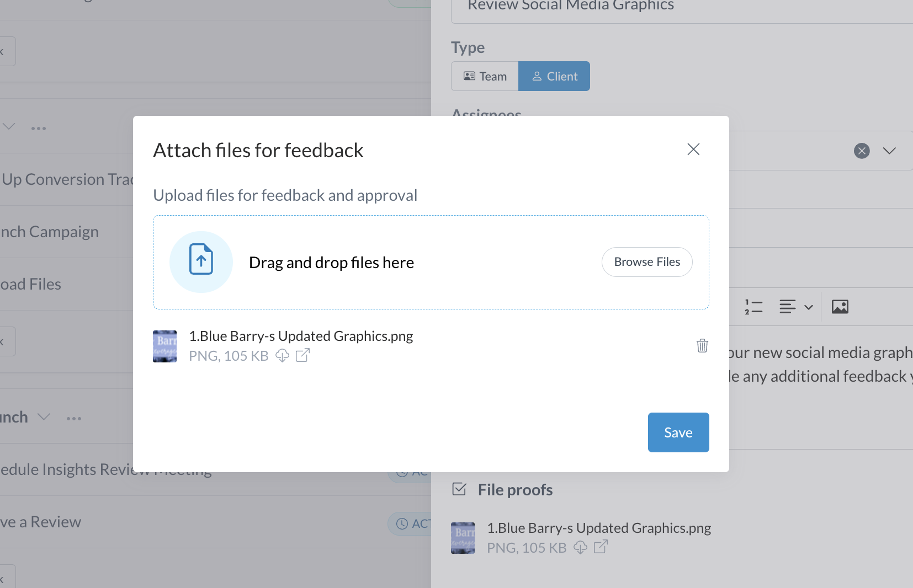The image size is (913, 588).
Task: Clear the selected assignee
Action: click(862, 151)
